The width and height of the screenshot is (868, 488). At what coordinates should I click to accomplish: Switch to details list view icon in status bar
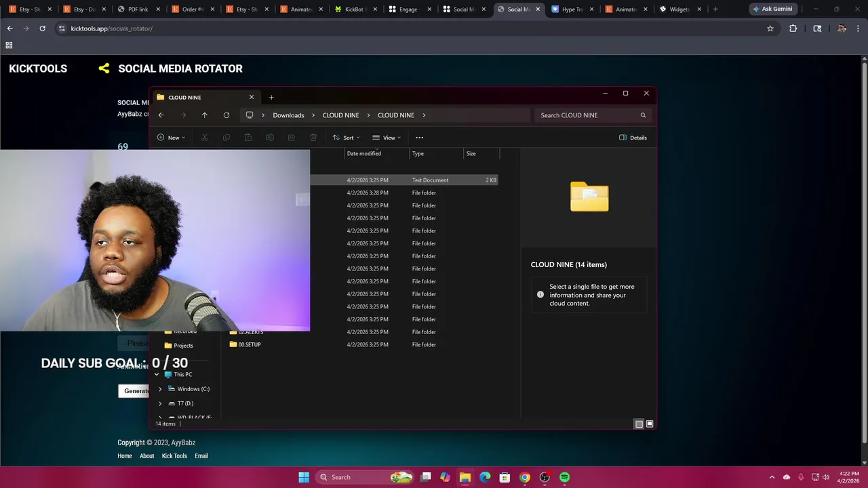[639, 424]
